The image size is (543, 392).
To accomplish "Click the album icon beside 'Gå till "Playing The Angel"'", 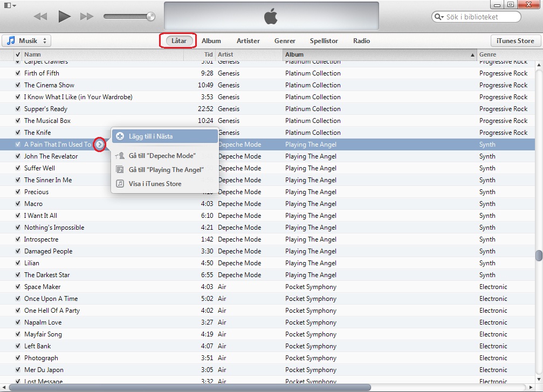I will [120, 170].
